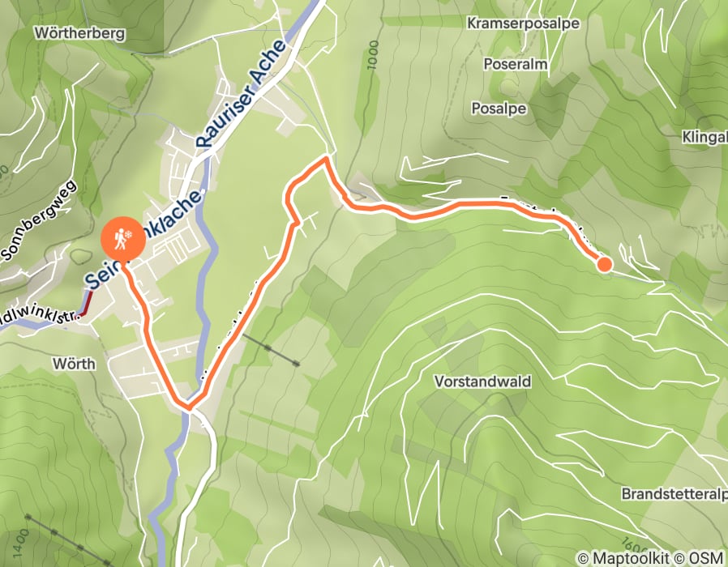The width and height of the screenshot is (728, 567).
Task: Click the Kramserposalpe label
Action: [x=523, y=23]
